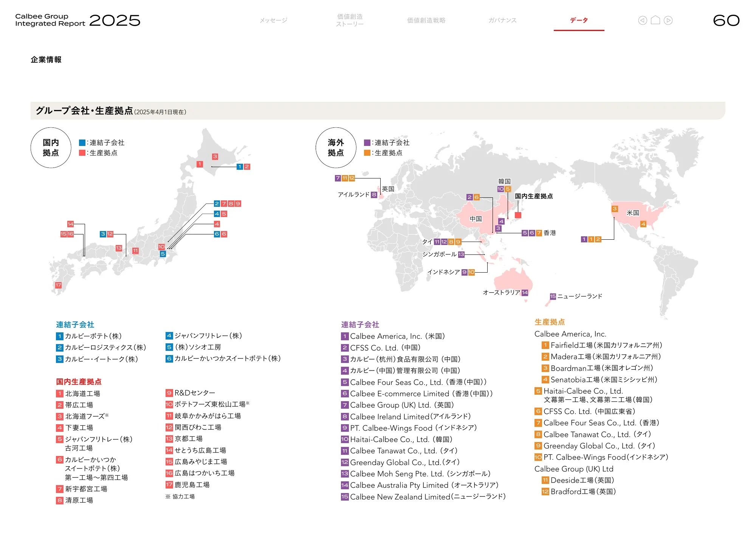Image resolution: width=756 pixels, height=535 pixels.
Task: Open the 価値創造ストーリー tab
Action: (350, 20)
